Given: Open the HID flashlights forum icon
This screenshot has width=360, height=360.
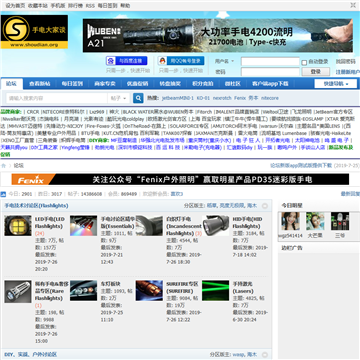Looking at the screenshot, I should click(x=215, y=226).
